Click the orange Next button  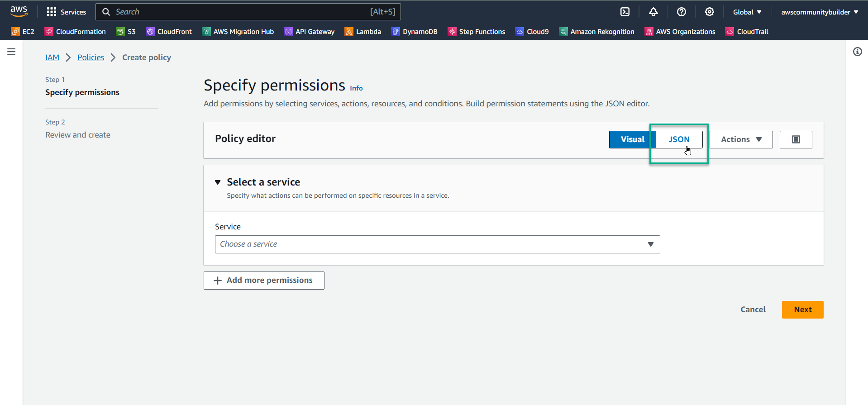[803, 310]
